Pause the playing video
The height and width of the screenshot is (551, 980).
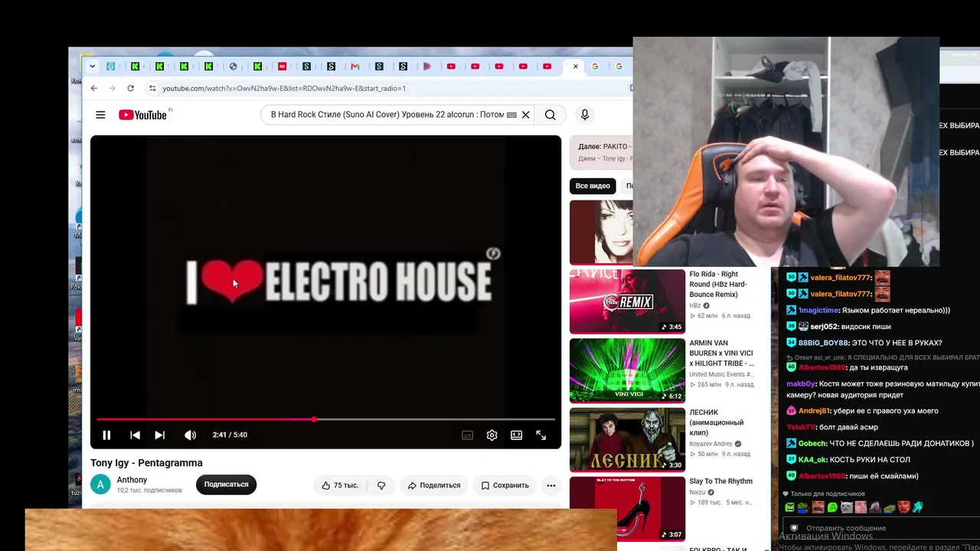[x=106, y=435]
